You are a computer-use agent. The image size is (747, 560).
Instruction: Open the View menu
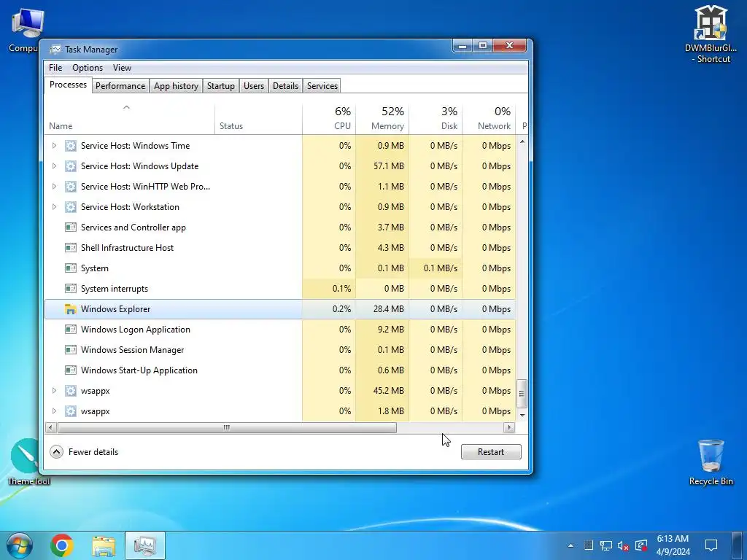click(x=122, y=68)
